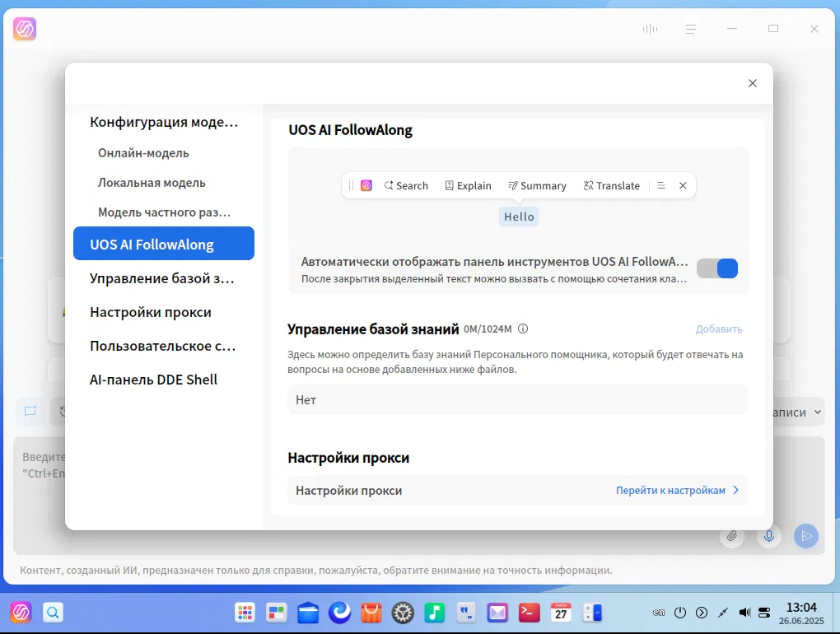Open the app launcher grid in dock
The width and height of the screenshot is (840, 634).
pos(245,613)
